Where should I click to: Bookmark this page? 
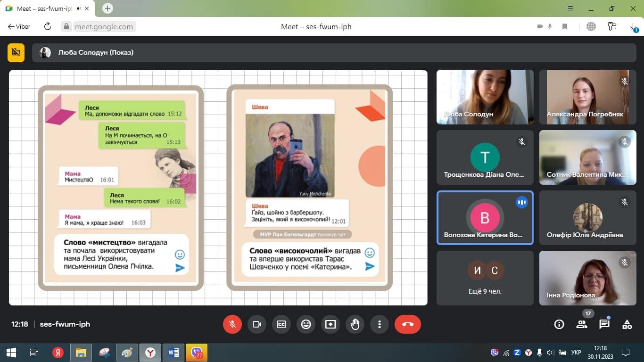pyautogui.click(x=565, y=27)
